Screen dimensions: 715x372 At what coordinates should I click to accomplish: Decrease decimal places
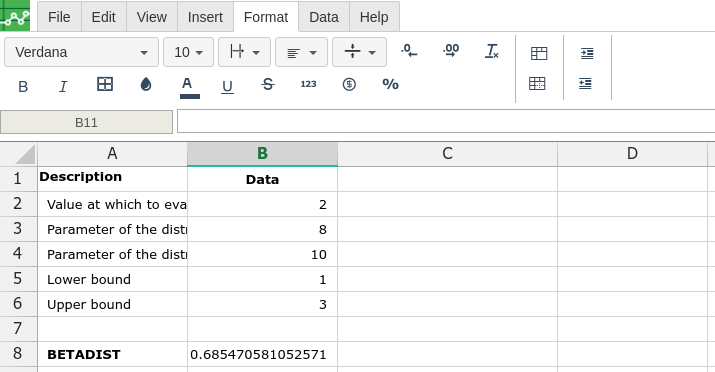[x=409, y=51]
